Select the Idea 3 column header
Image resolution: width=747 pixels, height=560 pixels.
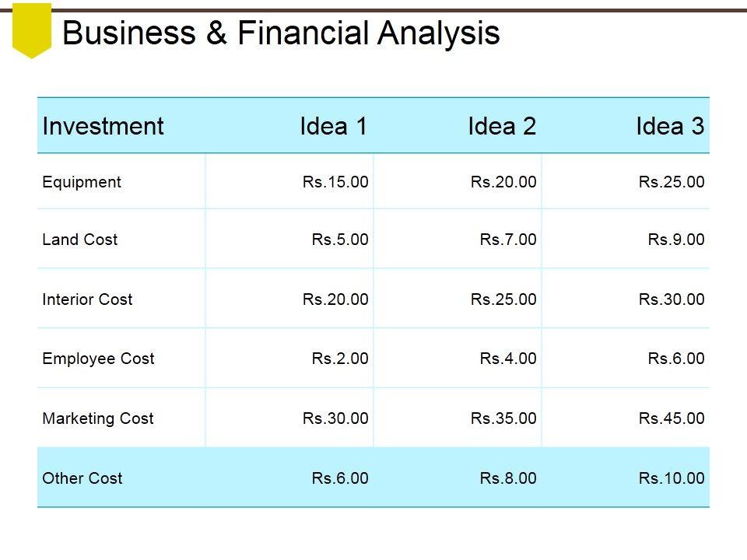[x=670, y=126]
